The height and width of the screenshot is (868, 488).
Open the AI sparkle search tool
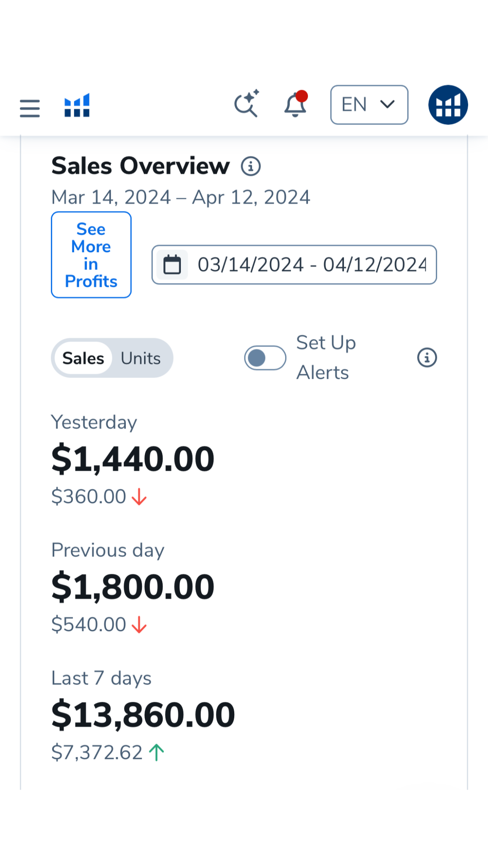[x=247, y=104]
